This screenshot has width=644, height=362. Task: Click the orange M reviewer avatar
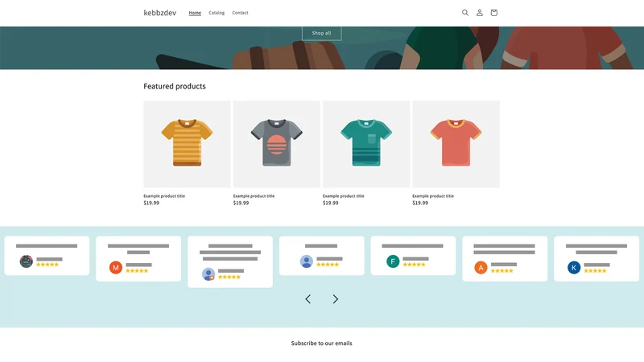tap(116, 268)
